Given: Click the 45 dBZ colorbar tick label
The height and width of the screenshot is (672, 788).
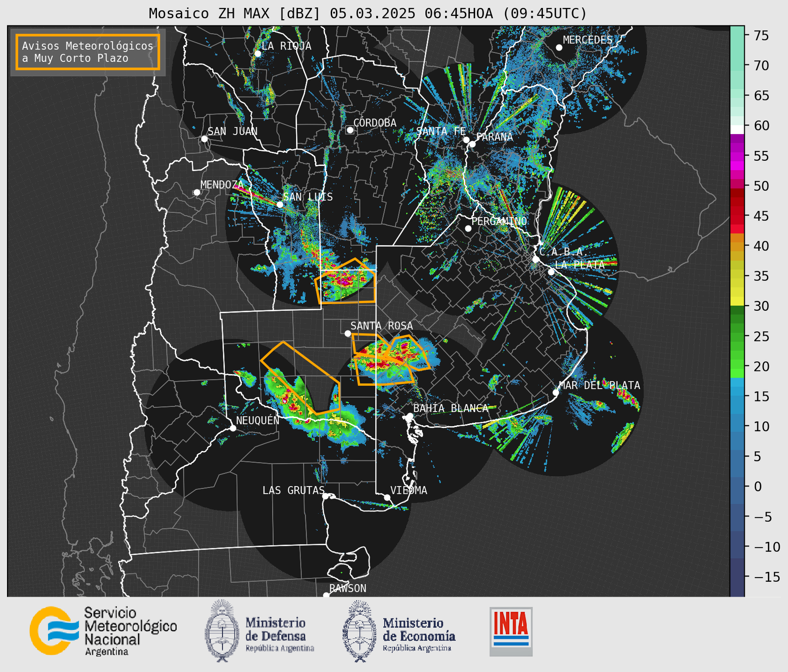Looking at the screenshot, I should (x=761, y=216).
